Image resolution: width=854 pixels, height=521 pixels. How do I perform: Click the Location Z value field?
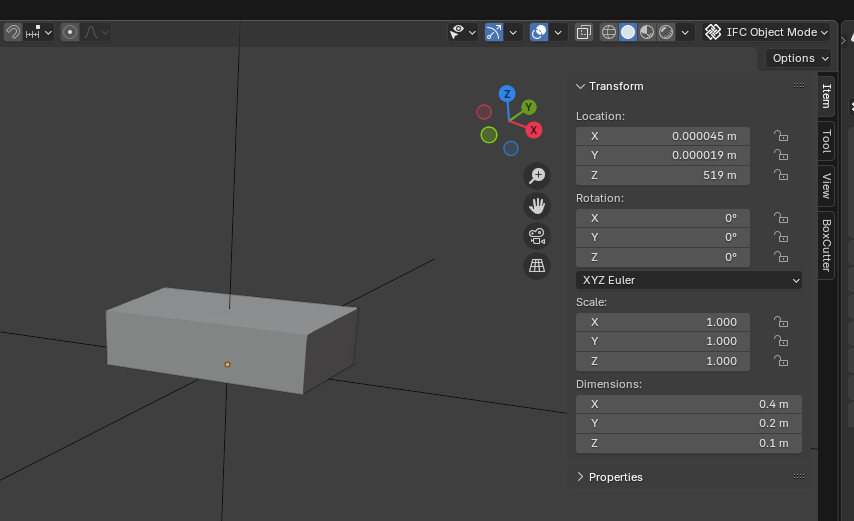pos(662,175)
